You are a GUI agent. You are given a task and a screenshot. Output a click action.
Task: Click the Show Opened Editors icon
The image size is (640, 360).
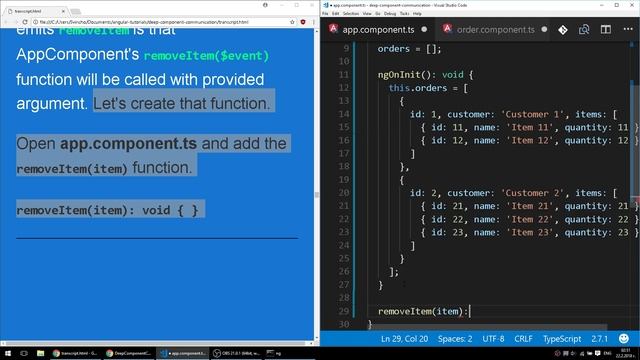(584, 29)
